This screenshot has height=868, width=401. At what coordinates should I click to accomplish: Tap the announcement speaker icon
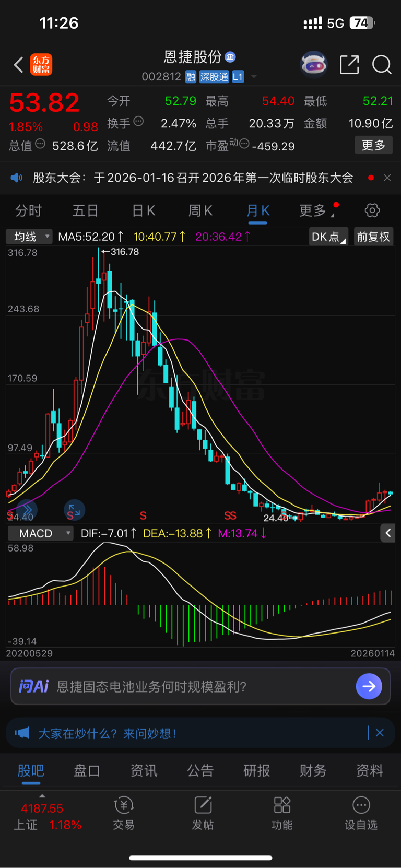click(17, 178)
